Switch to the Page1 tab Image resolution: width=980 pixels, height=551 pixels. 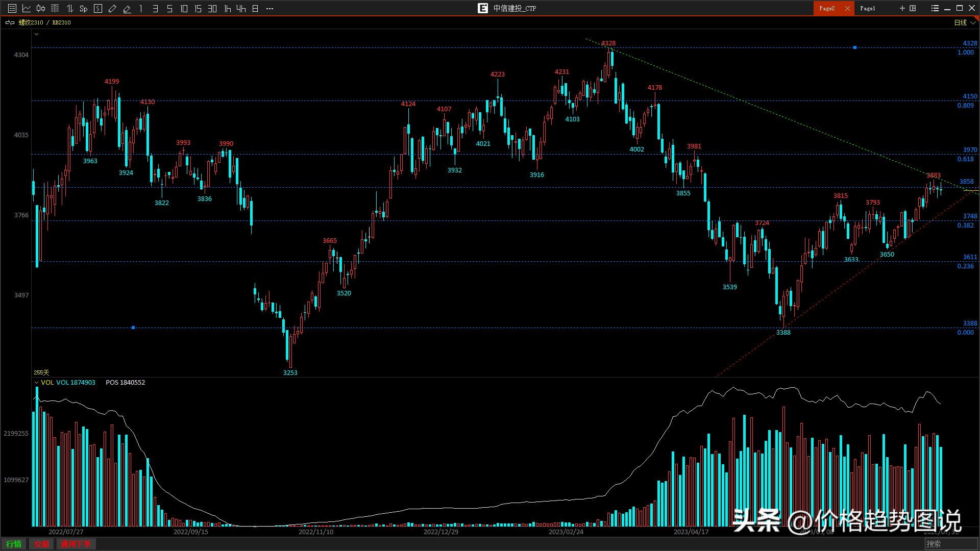pos(867,8)
